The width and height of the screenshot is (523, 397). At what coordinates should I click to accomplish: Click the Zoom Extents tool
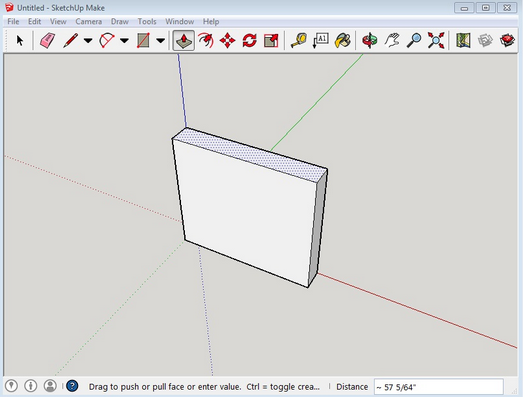point(436,41)
